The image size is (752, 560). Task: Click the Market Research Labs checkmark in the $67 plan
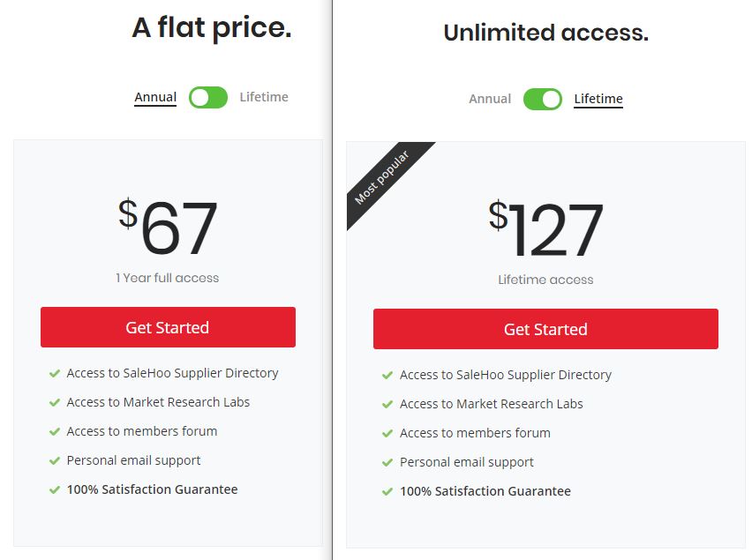coord(55,403)
